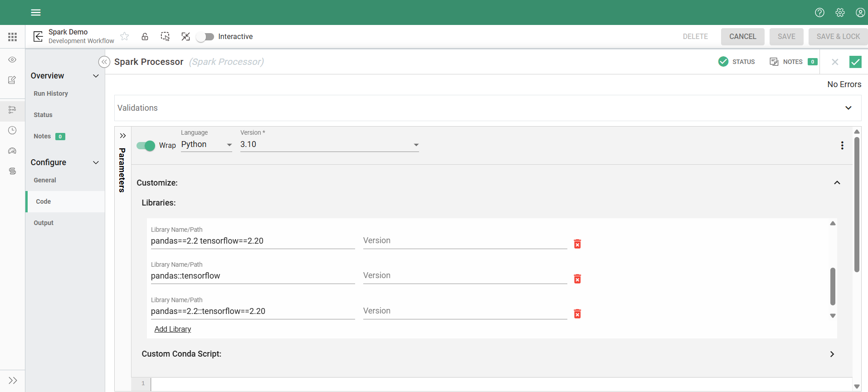Open the hamburger main menu
Image resolution: width=868 pixels, height=392 pixels.
36,12
